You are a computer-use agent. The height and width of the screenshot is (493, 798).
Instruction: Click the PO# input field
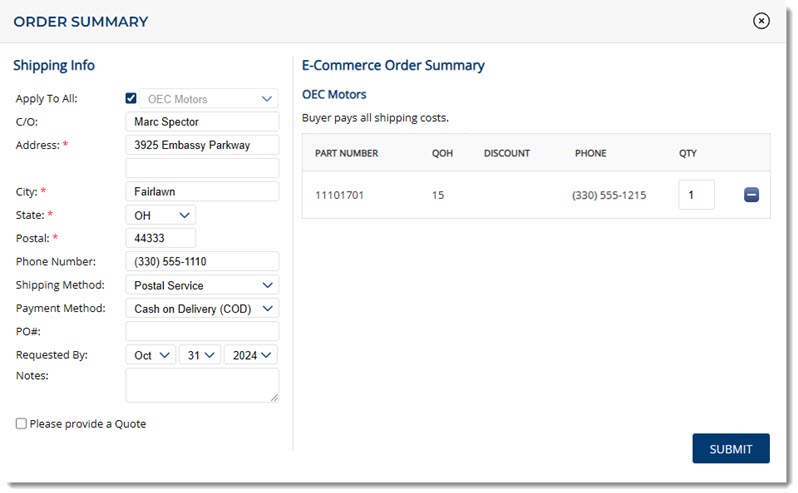click(202, 331)
